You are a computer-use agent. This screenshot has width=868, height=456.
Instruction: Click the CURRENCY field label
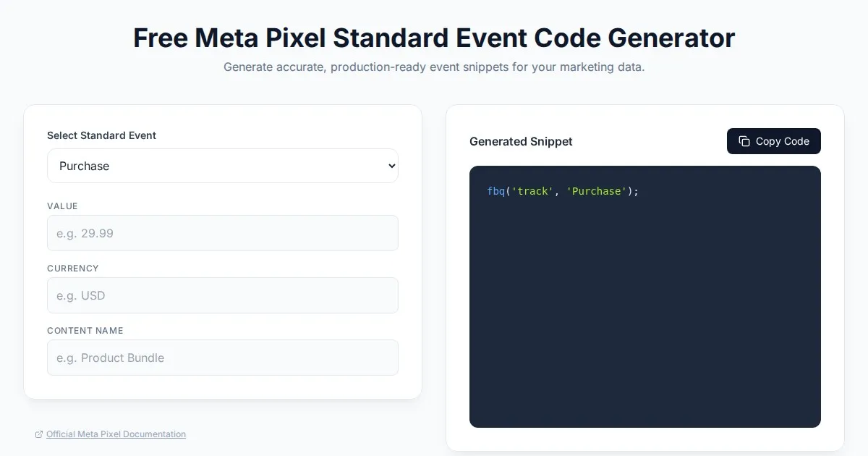coord(72,269)
